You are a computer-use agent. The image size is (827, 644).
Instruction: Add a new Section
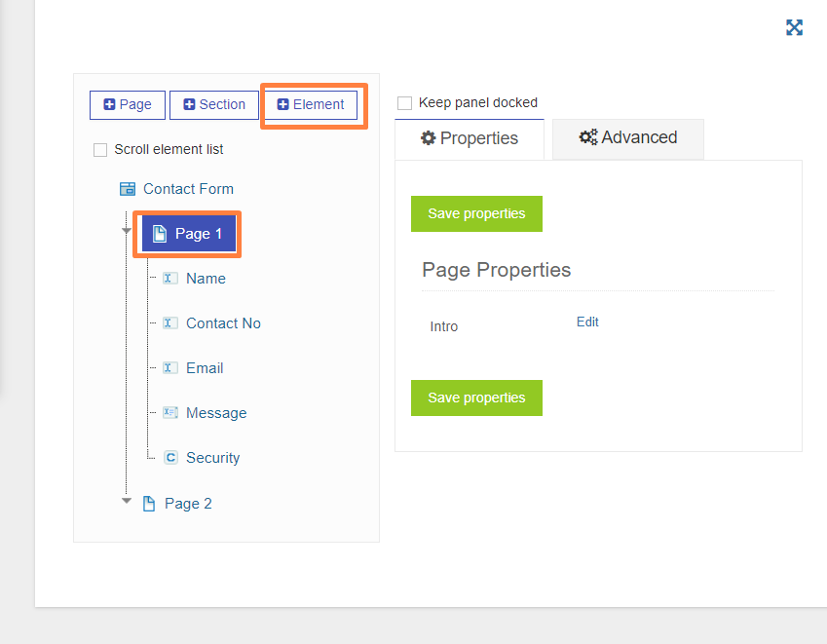(x=214, y=104)
